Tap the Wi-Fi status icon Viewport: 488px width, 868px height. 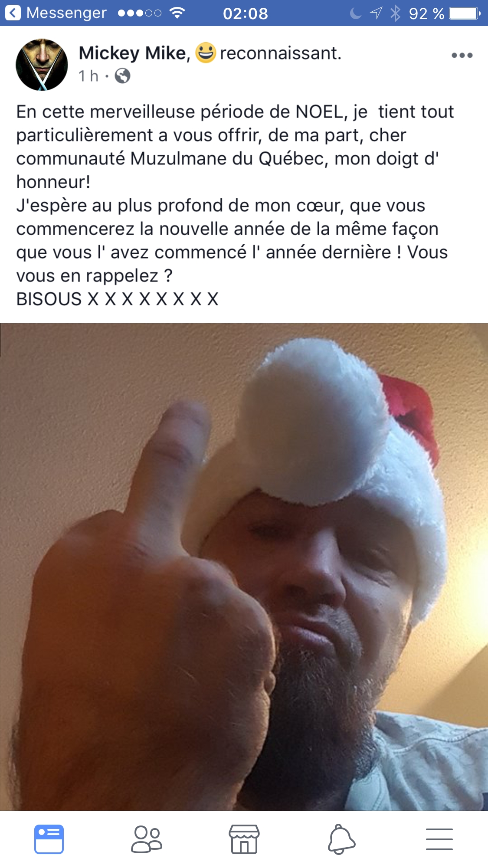[177, 13]
